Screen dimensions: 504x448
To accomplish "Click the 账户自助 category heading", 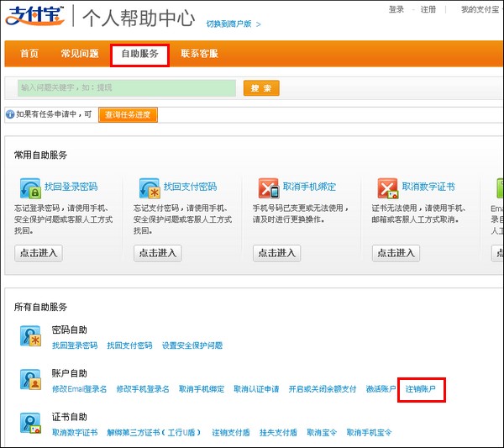I will pyautogui.click(x=70, y=373).
